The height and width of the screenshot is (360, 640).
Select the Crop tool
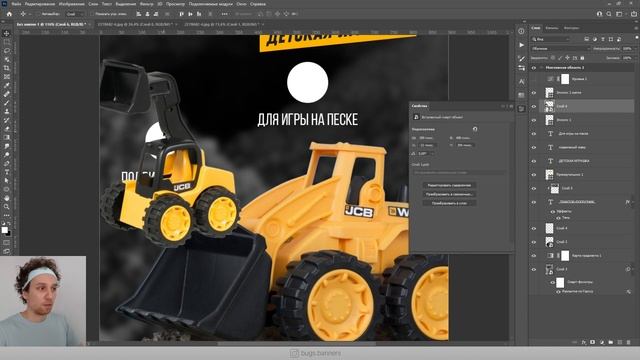(x=7, y=68)
